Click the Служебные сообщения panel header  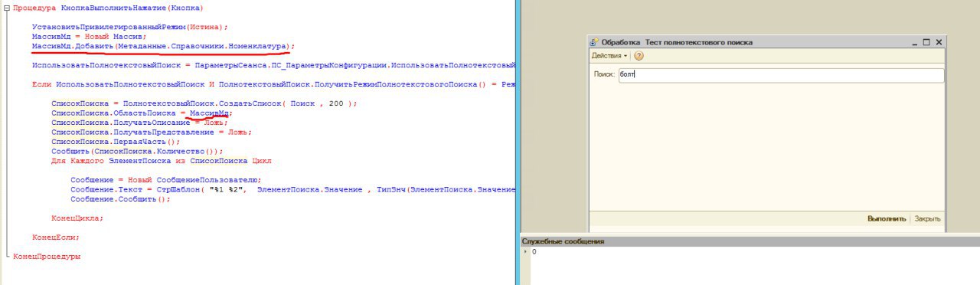click(750, 241)
